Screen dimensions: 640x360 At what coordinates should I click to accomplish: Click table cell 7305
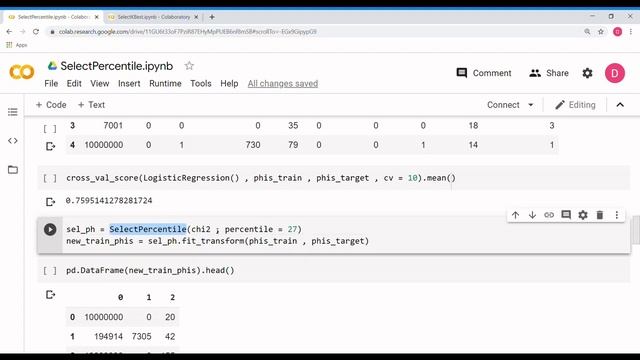[142, 336]
